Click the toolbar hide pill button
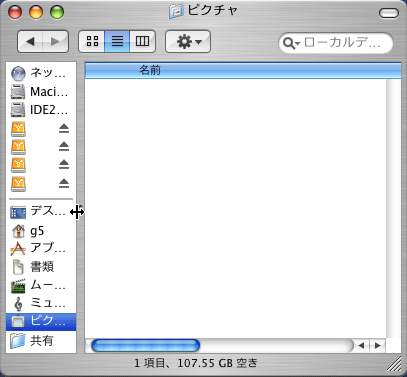Image resolution: width=407 pixels, height=377 pixels. point(389,13)
